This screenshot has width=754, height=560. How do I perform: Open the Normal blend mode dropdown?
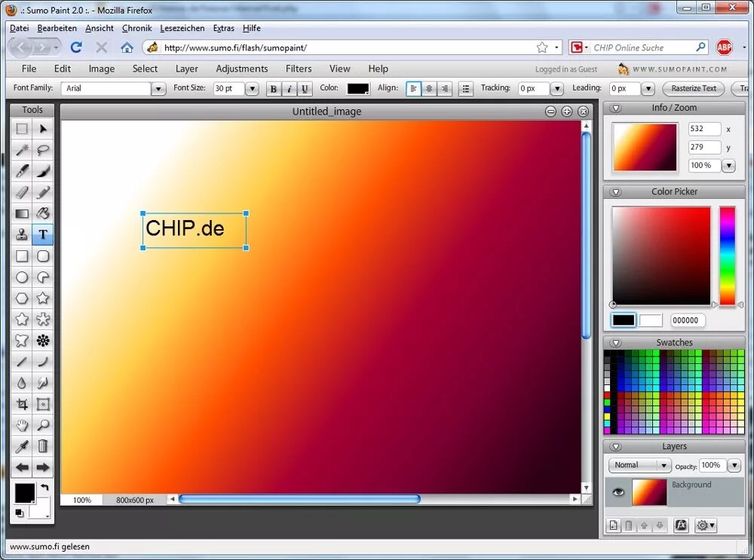point(639,465)
